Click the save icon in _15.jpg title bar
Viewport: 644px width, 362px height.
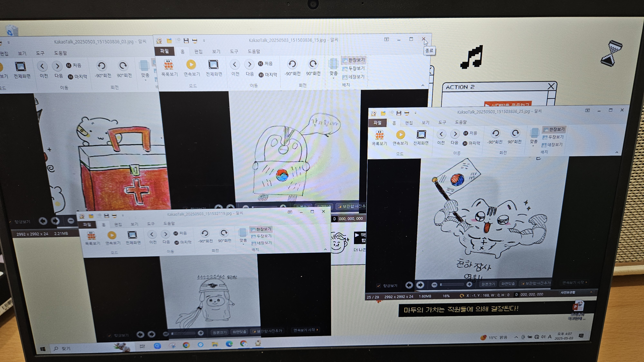[186, 41]
